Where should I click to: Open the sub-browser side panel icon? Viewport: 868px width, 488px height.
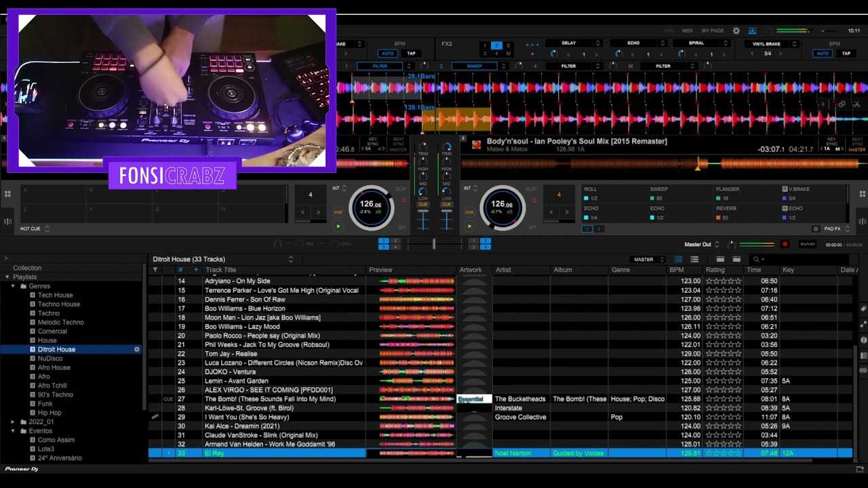(x=863, y=355)
